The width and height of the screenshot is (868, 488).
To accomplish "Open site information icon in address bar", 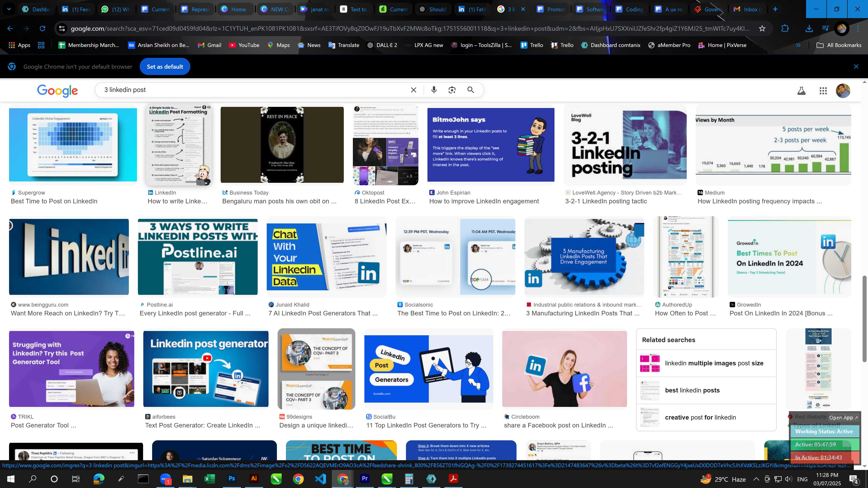I will tap(62, 29).
